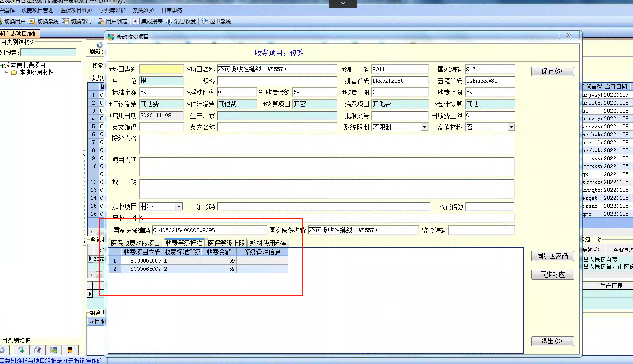The image size is (633, 364).
Task: Close the 修改收费项目 dialog
Action: tap(569, 35)
